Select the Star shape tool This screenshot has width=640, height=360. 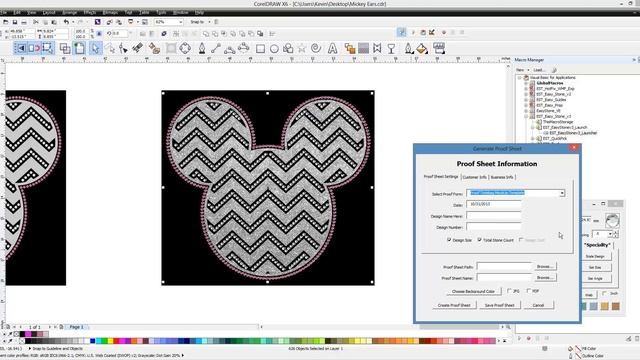(x=302, y=49)
